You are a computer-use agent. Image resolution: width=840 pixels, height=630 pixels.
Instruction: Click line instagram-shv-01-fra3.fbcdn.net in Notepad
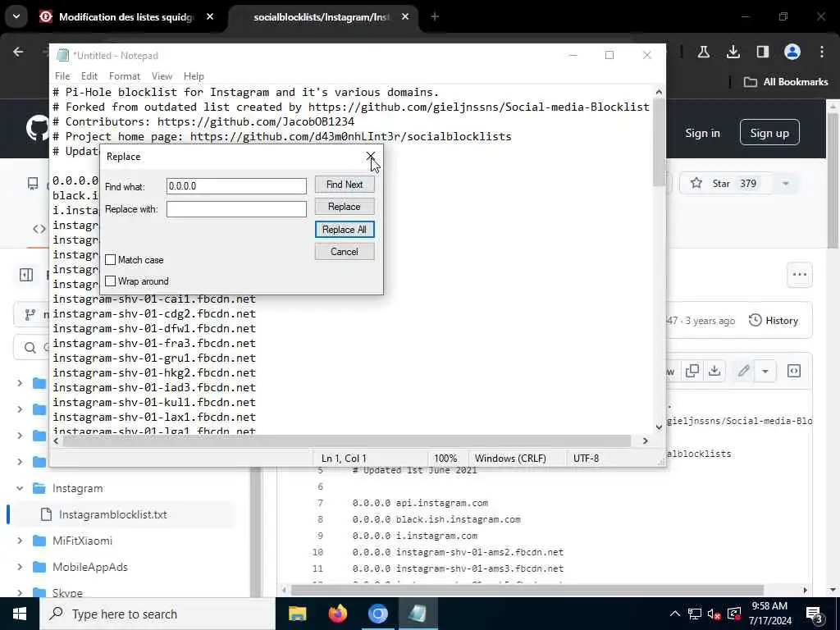pyautogui.click(x=154, y=343)
